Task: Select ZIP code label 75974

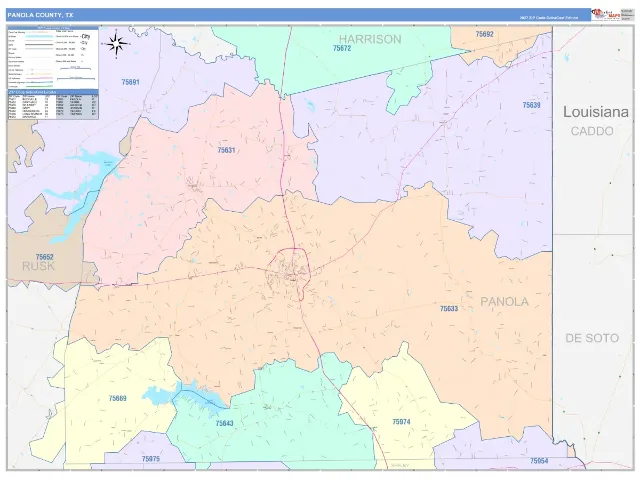Action: point(401,422)
